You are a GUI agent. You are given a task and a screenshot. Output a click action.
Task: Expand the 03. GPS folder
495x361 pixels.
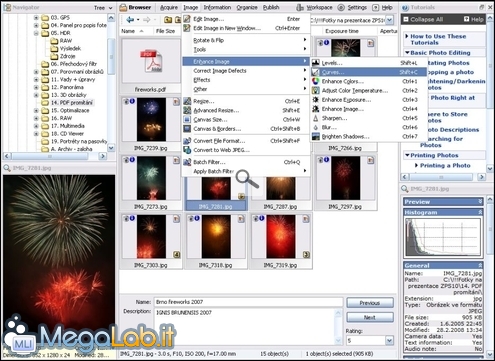click(x=36, y=17)
